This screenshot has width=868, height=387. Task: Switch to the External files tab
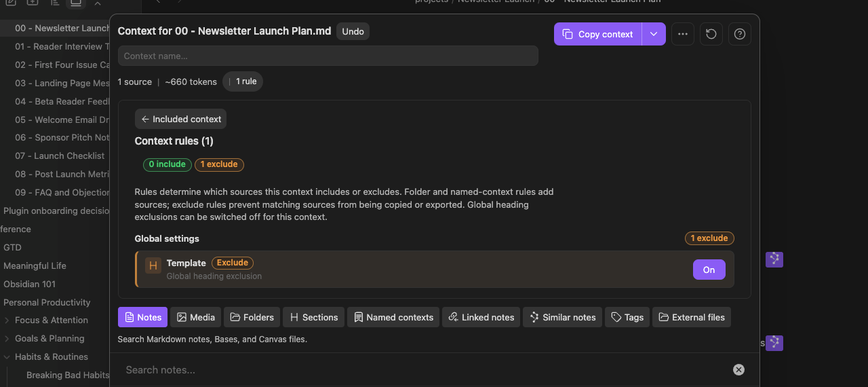pos(692,317)
